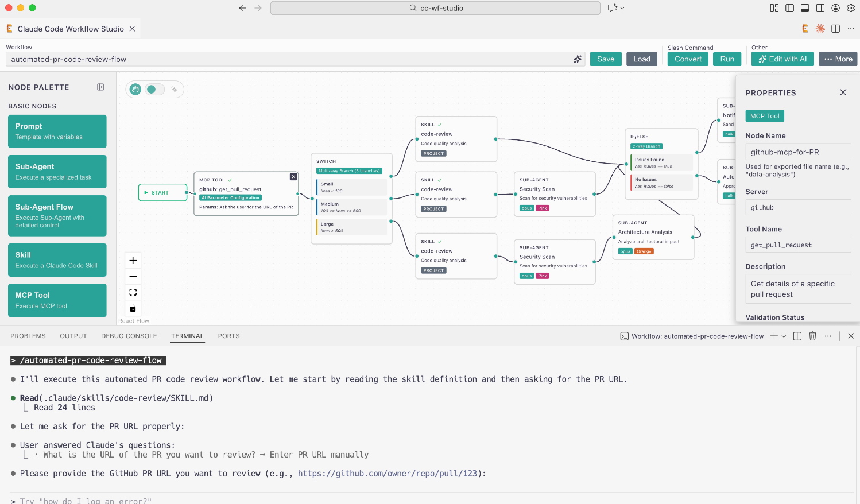This screenshot has height=504, width=860.
Task: Open the More options menu
Action: 838,59
